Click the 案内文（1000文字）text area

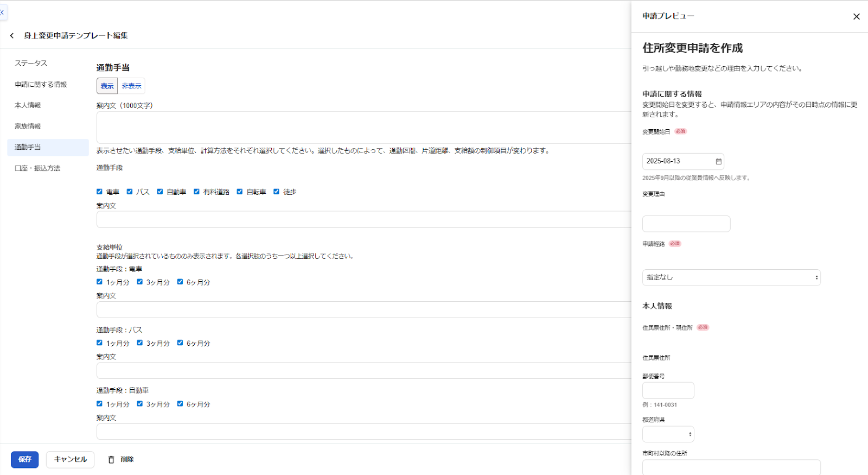tap(363, 128)
